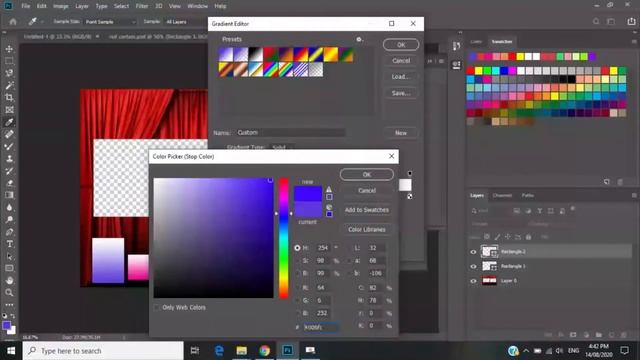Click OK in the Color Picker

click(x=367, y=175)
